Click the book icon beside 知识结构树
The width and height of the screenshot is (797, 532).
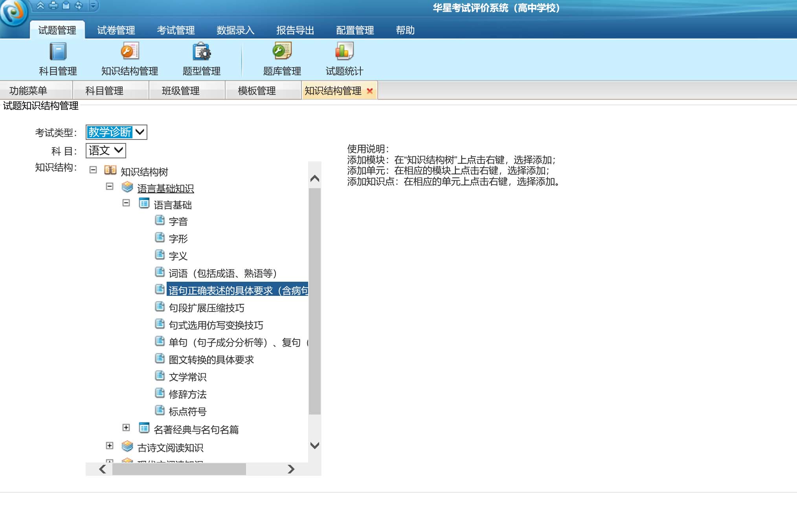click(x=110, y=170)
